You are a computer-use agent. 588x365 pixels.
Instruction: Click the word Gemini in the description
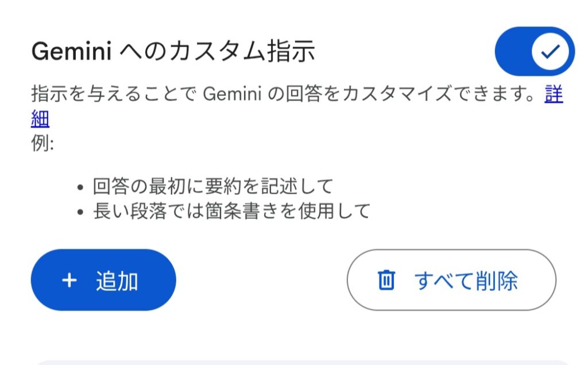232,95
